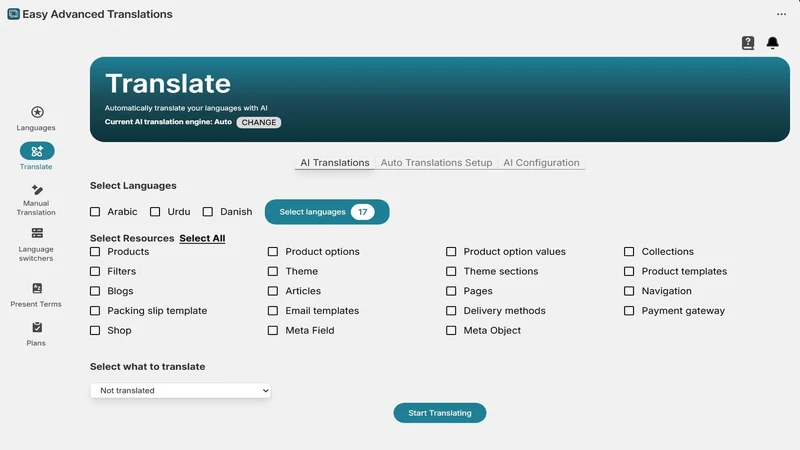Check the Danish language checkbox

[208, 212]
